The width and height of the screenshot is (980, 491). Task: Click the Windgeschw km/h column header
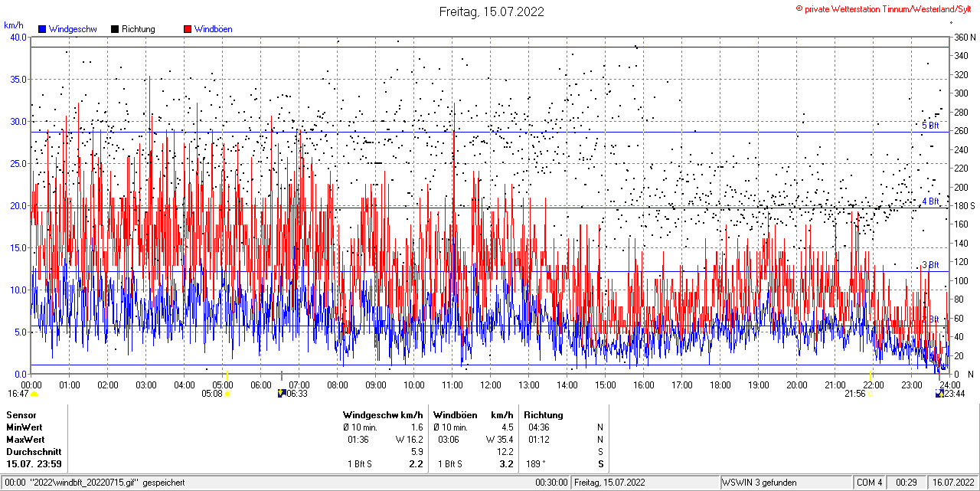click(383, 415)
